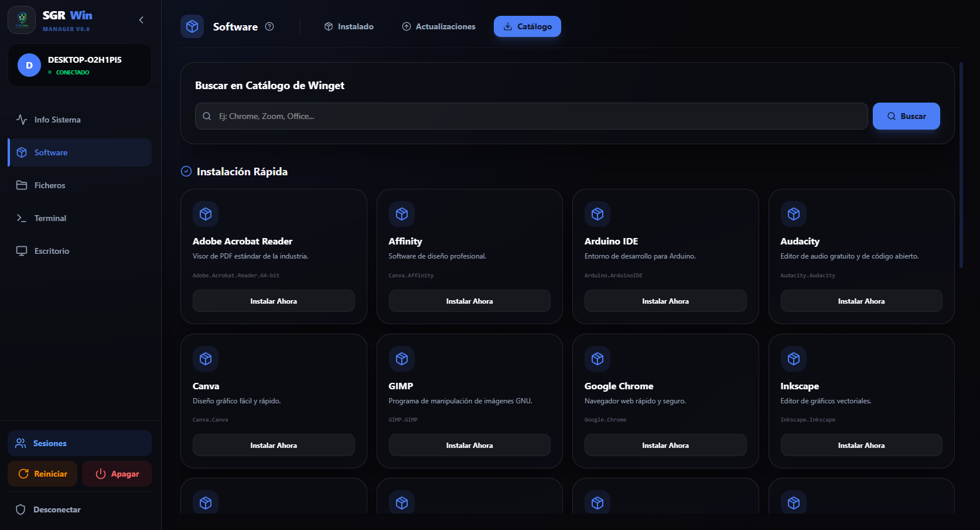Viewport: 980px width, 530px height.
Task: Click the Inkscape.Inkscape package ID
Action: (808, 420)
